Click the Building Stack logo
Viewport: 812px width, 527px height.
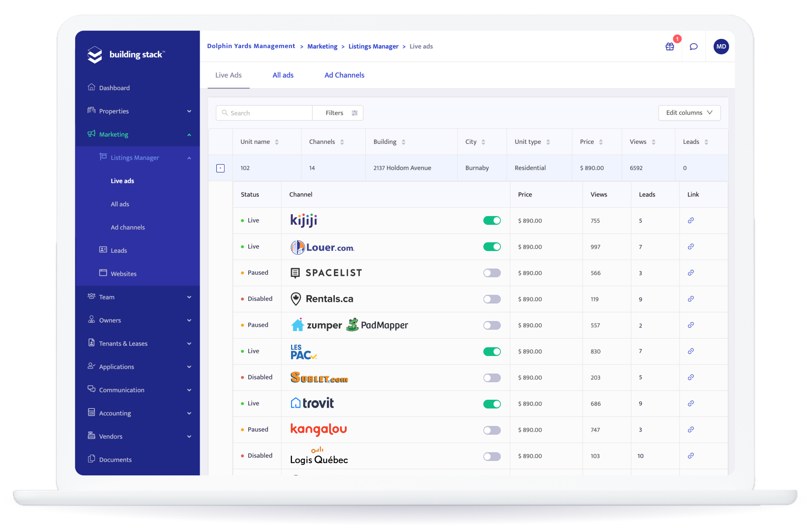coord(126,55)
